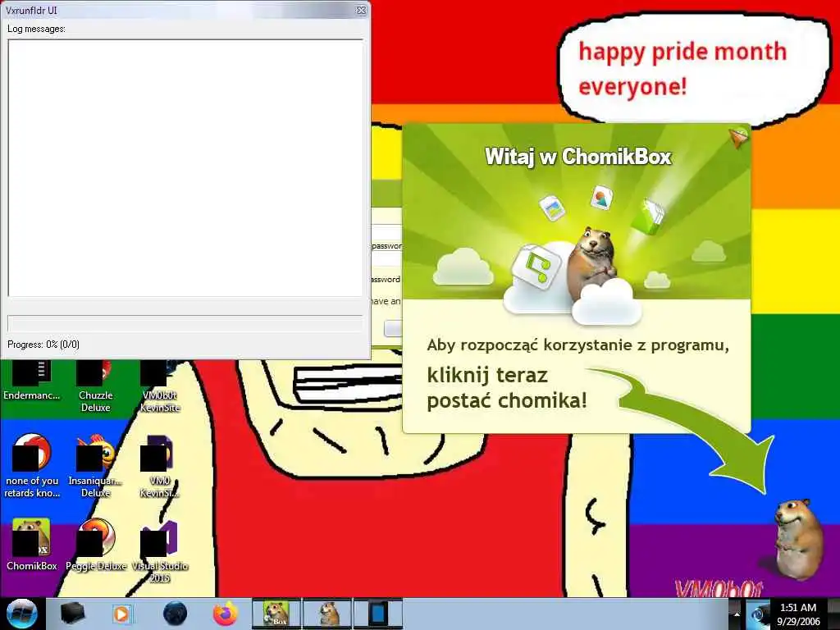Close the Vxrunfldr UI window
This screenshot has height=630, width=840.
362,10
